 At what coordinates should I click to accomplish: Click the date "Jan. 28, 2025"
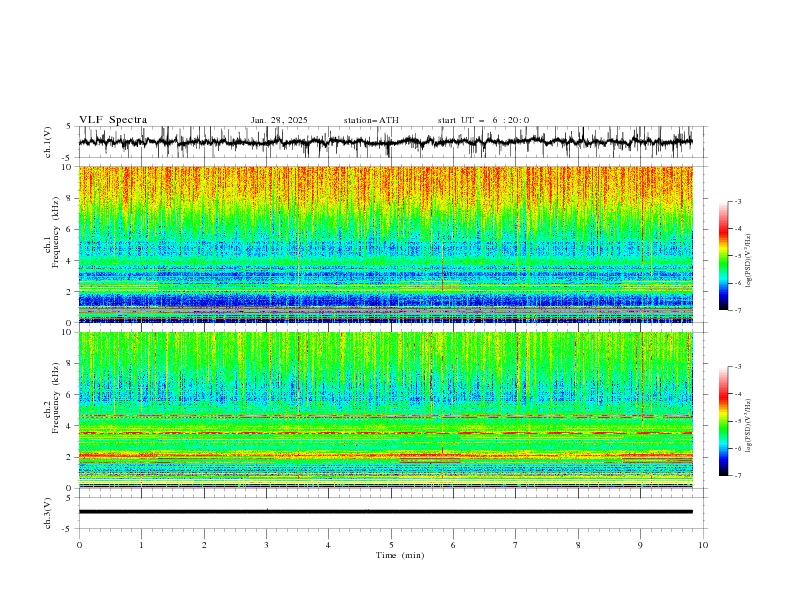point(279,120)
